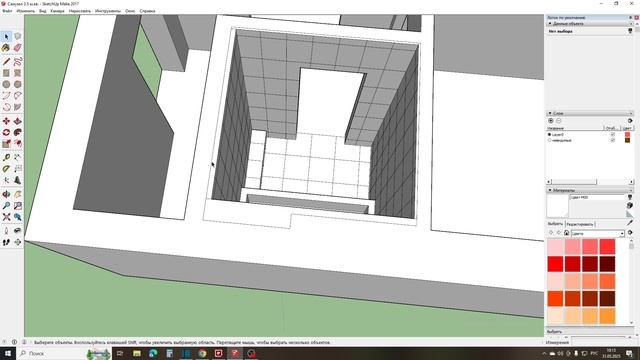Click Layer0 color swatch

tap(627, 134)
